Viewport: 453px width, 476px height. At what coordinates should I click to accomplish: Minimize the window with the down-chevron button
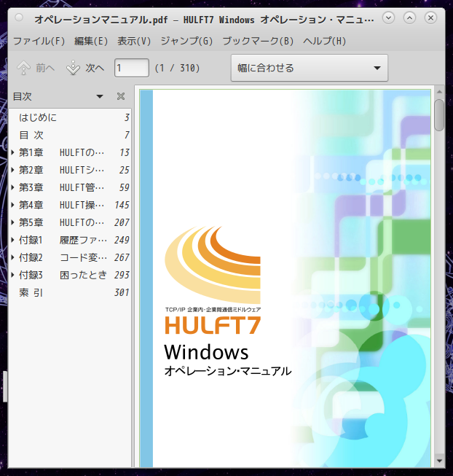point(388,18)
